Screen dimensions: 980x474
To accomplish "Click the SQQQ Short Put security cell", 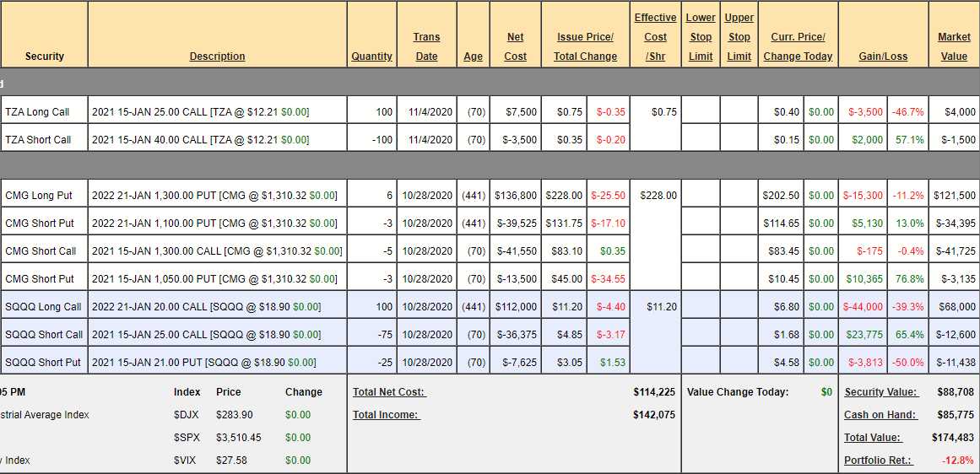I will pos(43,363).
